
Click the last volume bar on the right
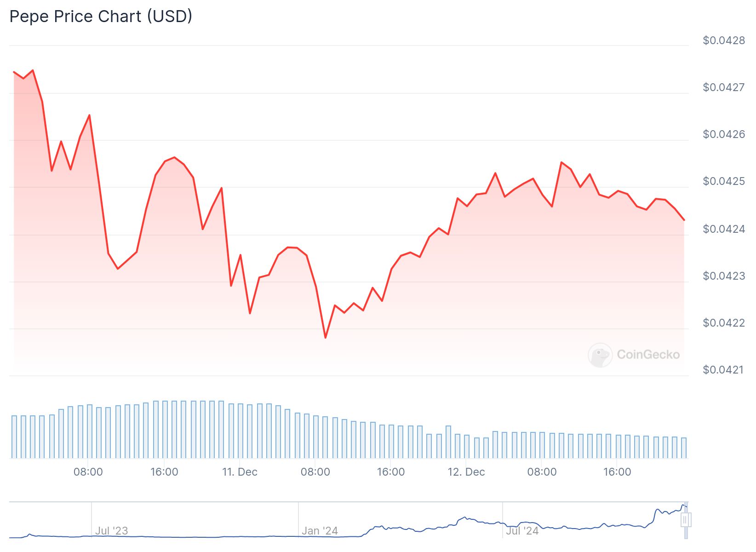coord(684,448)
